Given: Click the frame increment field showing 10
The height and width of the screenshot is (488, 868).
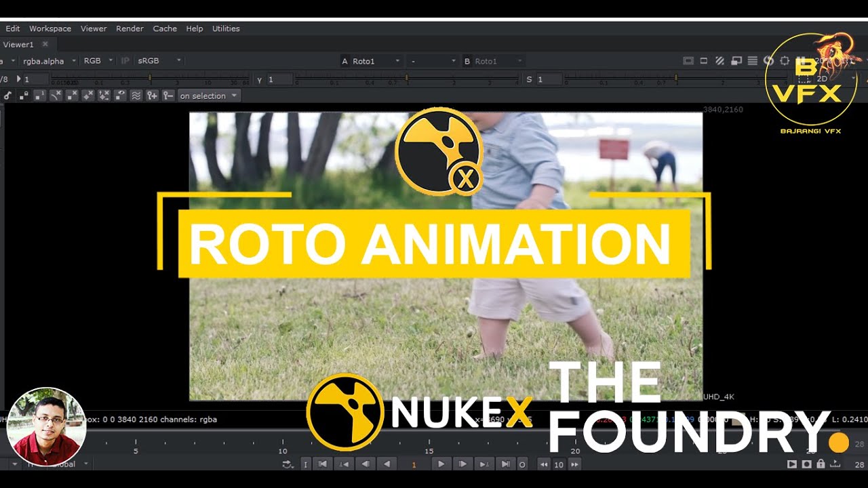Looking at the screenshot, I should click(559, 464).
